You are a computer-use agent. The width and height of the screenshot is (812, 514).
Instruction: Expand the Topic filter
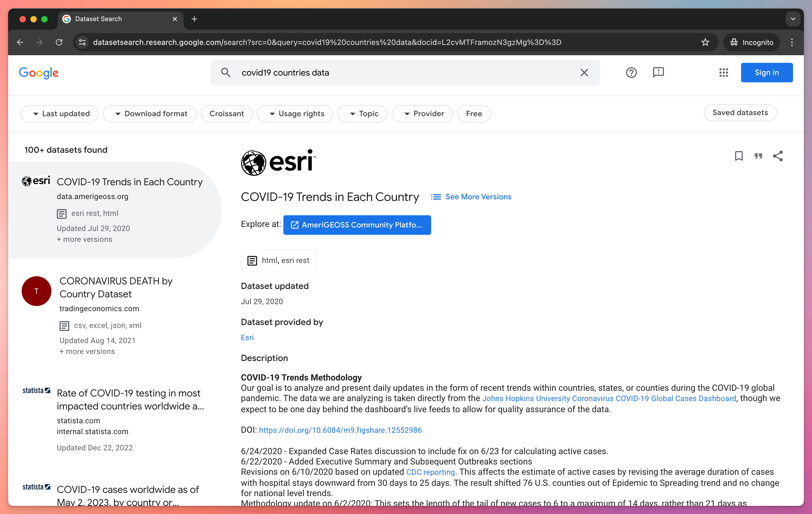(x=362, y=114)
